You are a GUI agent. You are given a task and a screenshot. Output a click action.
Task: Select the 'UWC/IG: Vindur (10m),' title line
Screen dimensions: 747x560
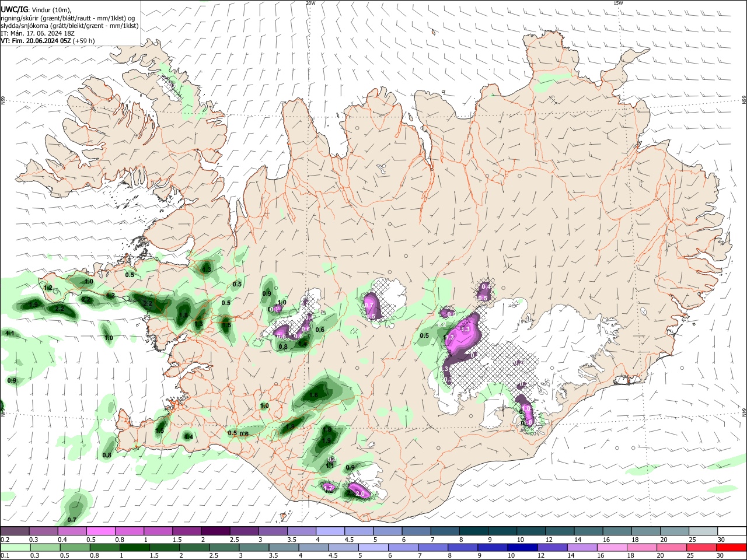pos(36,10)
